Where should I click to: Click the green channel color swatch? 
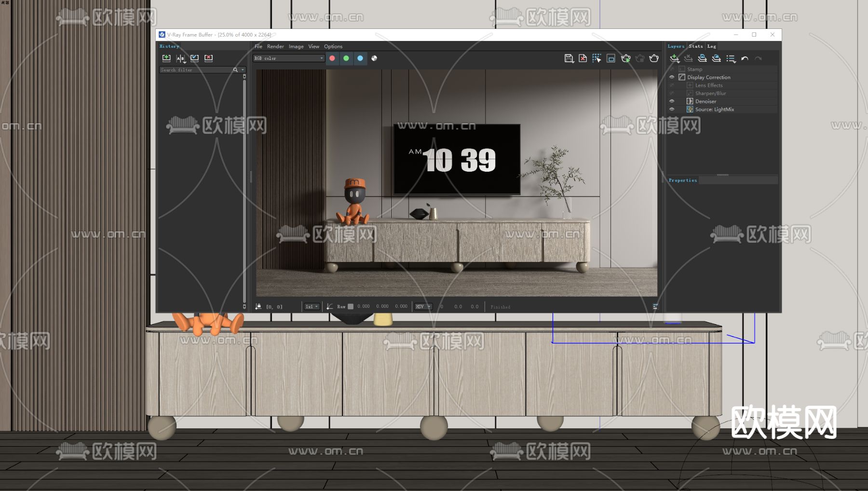346,58
